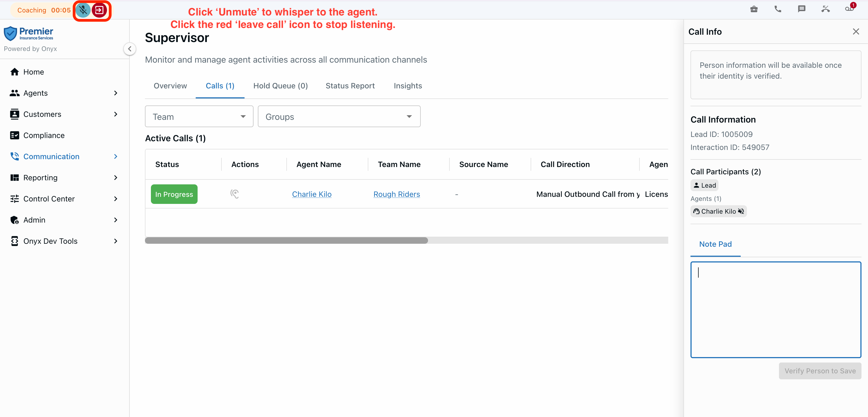Click the listen icon in Actions column

coord(235,194)
